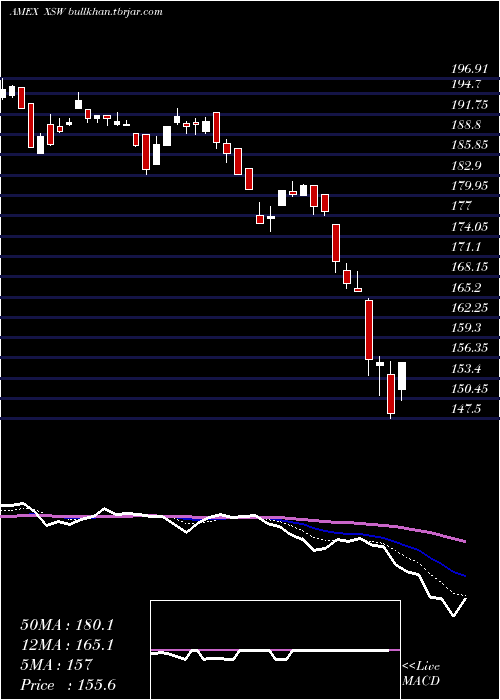Click the last white candlestick on chart
The height and width of the screenshot is (700, 500).
402,376
